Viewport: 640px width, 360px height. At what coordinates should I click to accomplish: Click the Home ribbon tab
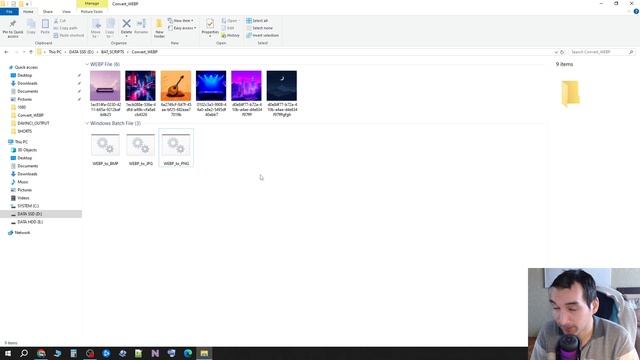(28, 11)
